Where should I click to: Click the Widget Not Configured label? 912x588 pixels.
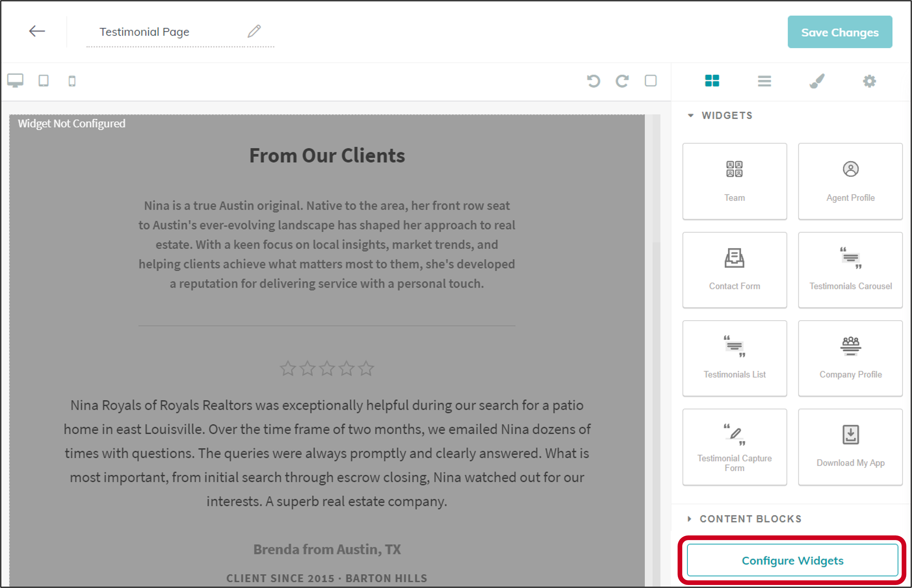pyautogui.click(x=72, y=123)
